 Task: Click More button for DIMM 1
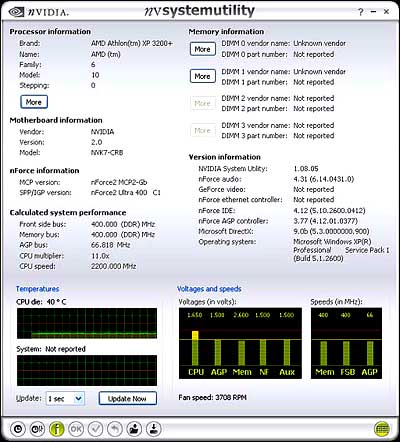(203, 76)
